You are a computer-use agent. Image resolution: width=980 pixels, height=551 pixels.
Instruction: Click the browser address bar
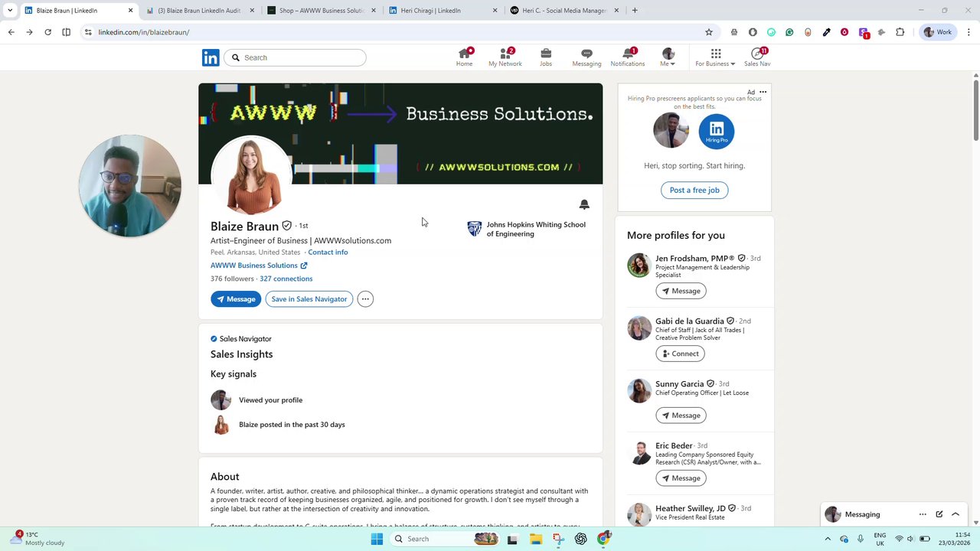(398, 32)
